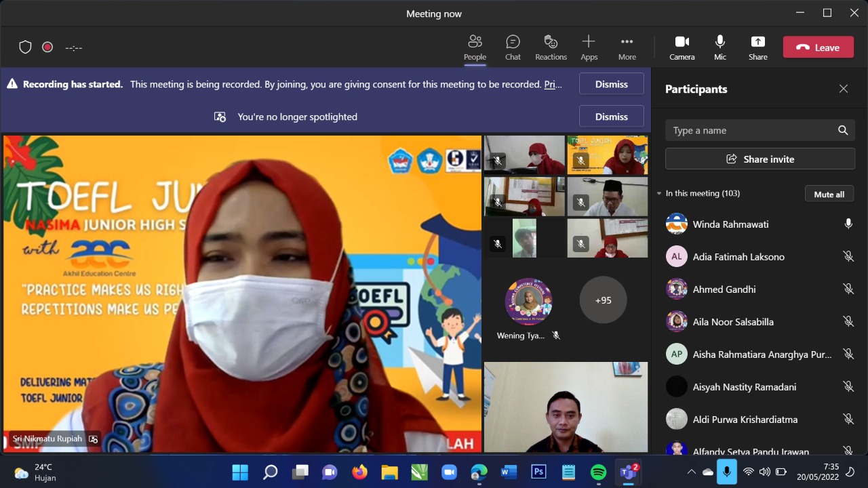This screenshot has width=868, height=488.
Task: Click the Share screen icon
Action: (x=757, y=42)
